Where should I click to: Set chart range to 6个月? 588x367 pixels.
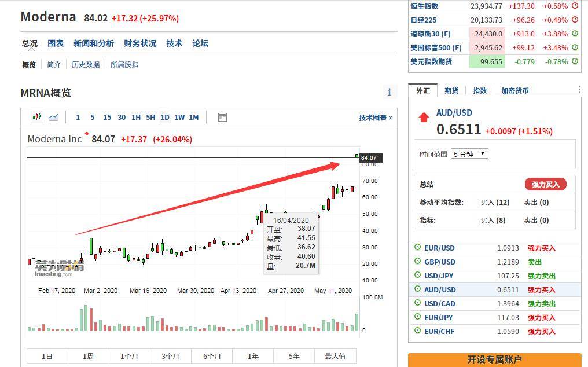tap(212, 356)
